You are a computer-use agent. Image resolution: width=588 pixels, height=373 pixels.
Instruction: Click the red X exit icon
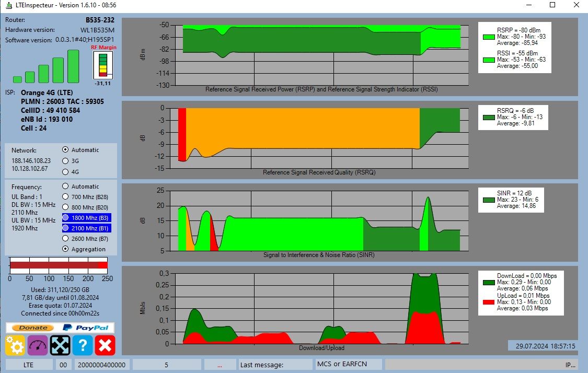(x=105, y=345)
